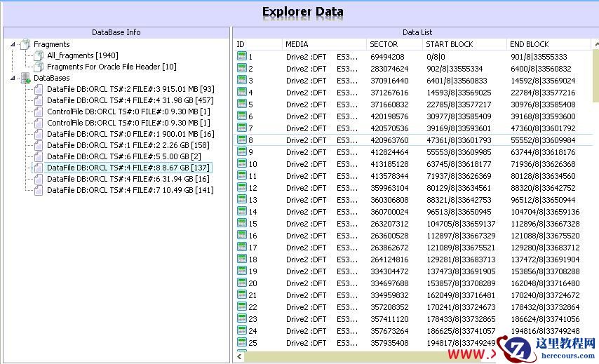Screen dimensions: 599x364
Task: Click start block 71937/8|33626369
Action: [459, 176]
